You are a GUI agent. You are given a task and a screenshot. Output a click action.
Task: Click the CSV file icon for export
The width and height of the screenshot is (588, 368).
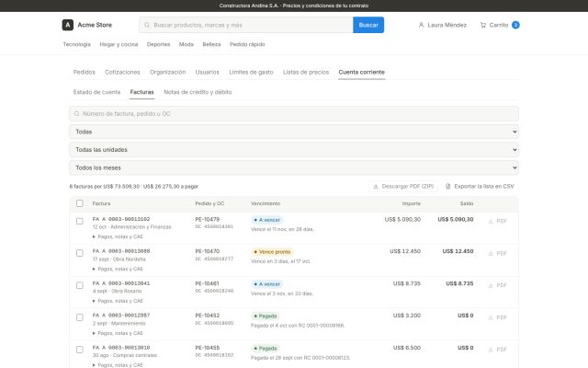coord(447,186)
